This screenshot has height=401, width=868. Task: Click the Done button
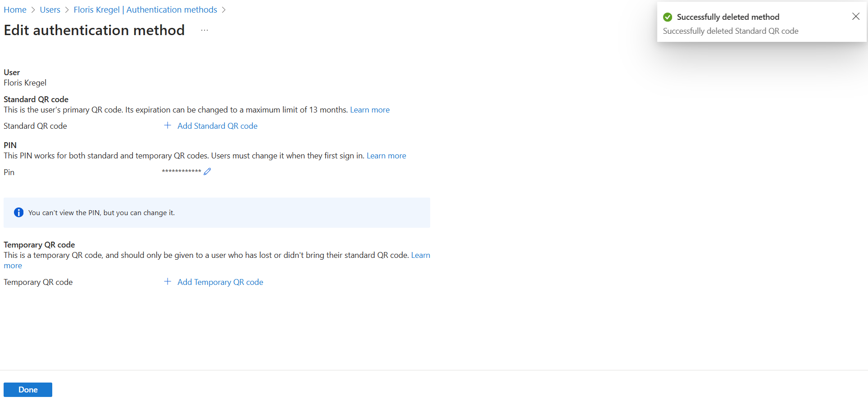(28, 390)
